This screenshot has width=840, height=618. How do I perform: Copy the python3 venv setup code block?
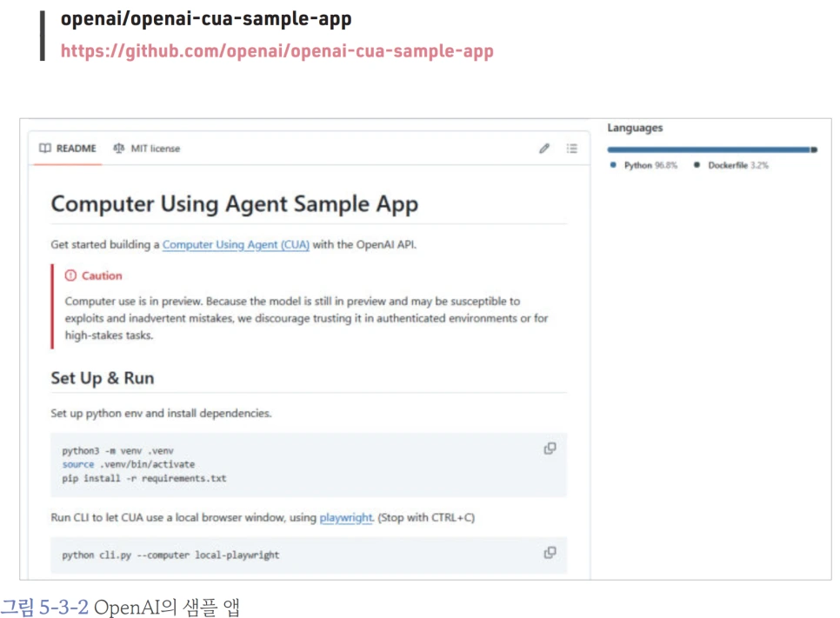point(550,449)
